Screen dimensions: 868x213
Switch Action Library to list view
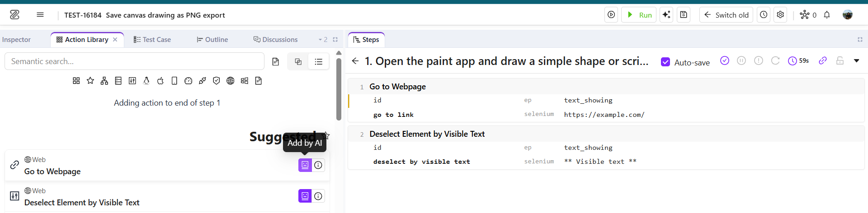319,61
